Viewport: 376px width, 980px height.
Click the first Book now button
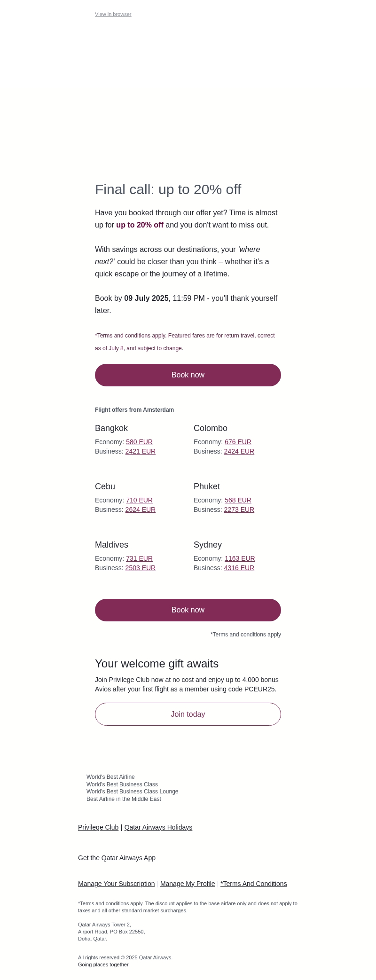point(188,375)
